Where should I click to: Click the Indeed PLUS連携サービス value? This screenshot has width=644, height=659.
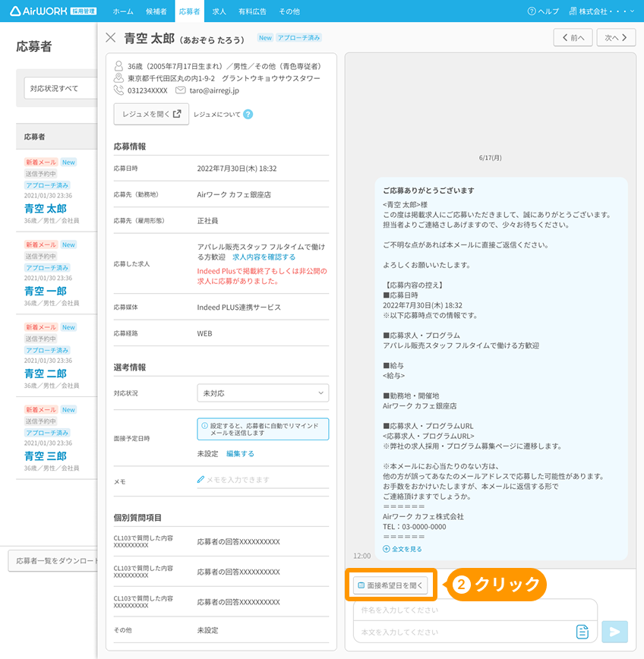click(238, 307)
